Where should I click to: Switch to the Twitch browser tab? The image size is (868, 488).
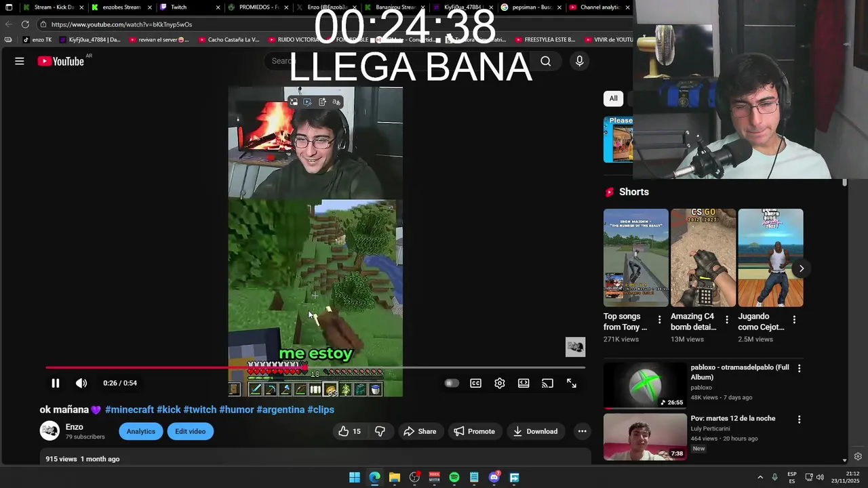pos(189,7)
